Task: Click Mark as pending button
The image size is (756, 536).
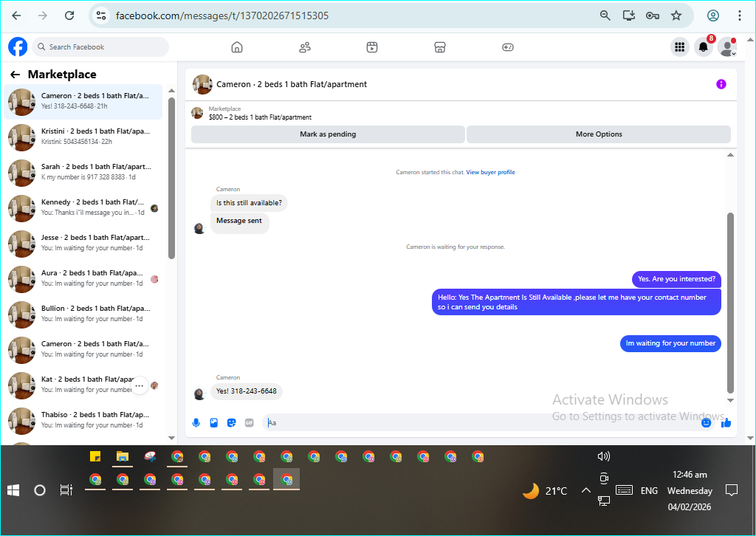Action: point(328,134)
